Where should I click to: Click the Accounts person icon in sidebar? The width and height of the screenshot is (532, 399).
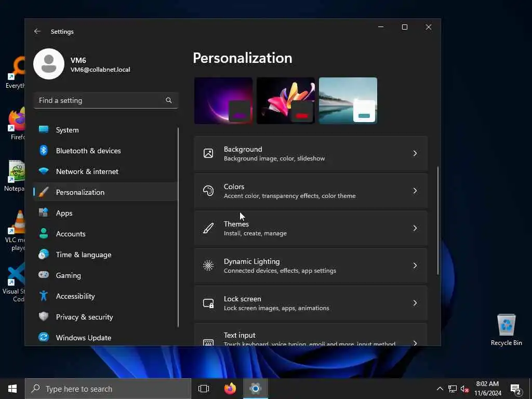[x=44, y=233]
